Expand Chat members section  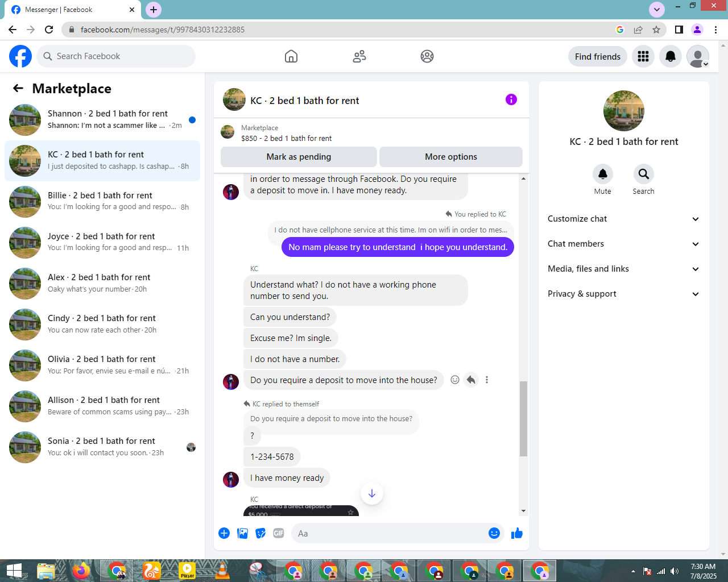click(624, 244)
